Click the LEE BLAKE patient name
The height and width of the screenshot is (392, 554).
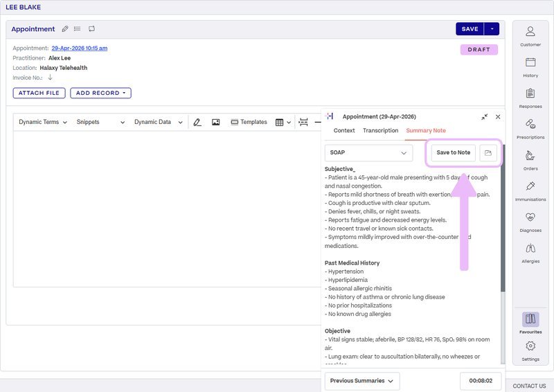pyautogui.click(x=24, y=7)
